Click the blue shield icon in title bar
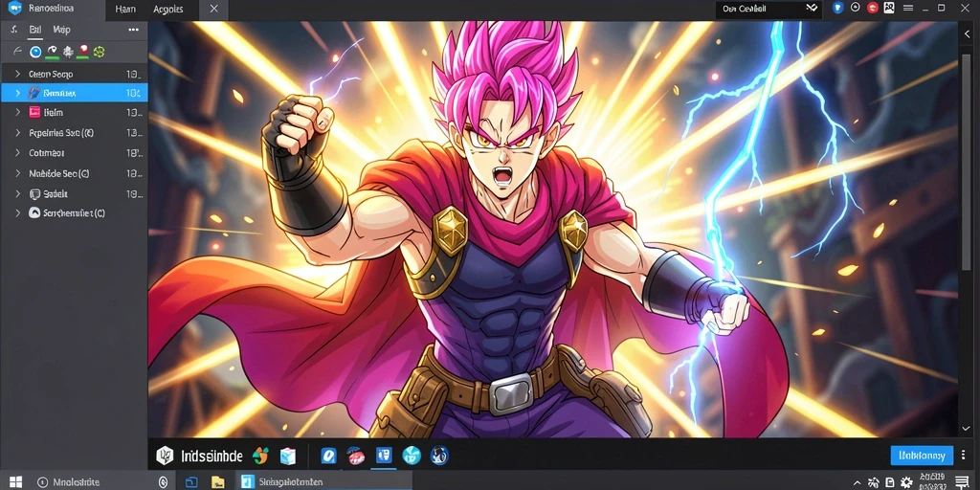Image resolution: width=980 pixels, height=490 pixels. click(838, 8)
